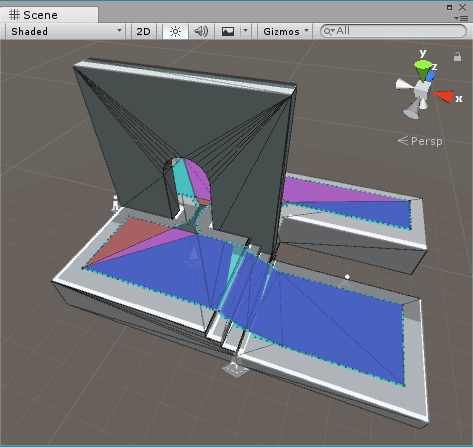Click the scene effects image icon
This screenshot has height=447, width=473.
click(x=228, y=32)
